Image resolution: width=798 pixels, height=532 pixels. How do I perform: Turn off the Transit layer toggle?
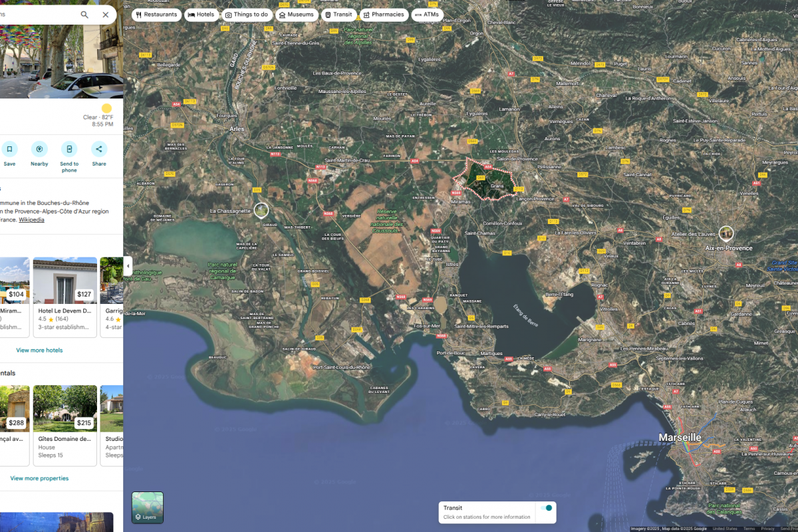[546, 508]
